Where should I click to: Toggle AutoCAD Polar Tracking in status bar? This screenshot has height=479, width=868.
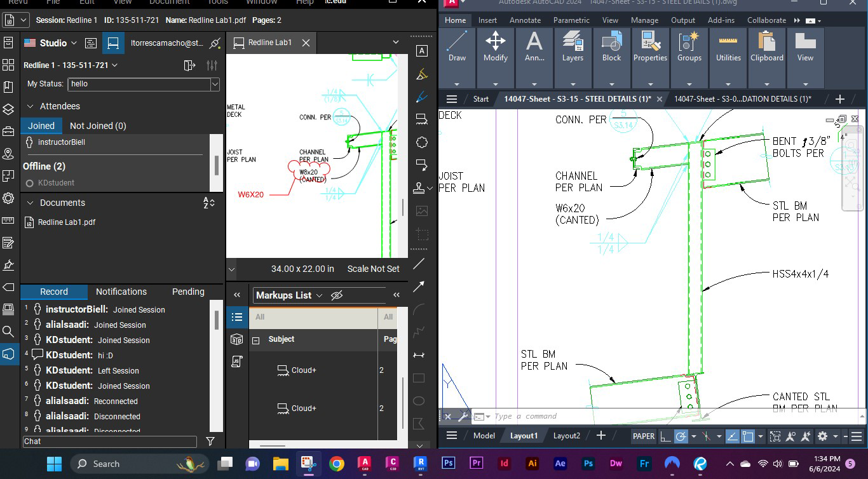681,436
